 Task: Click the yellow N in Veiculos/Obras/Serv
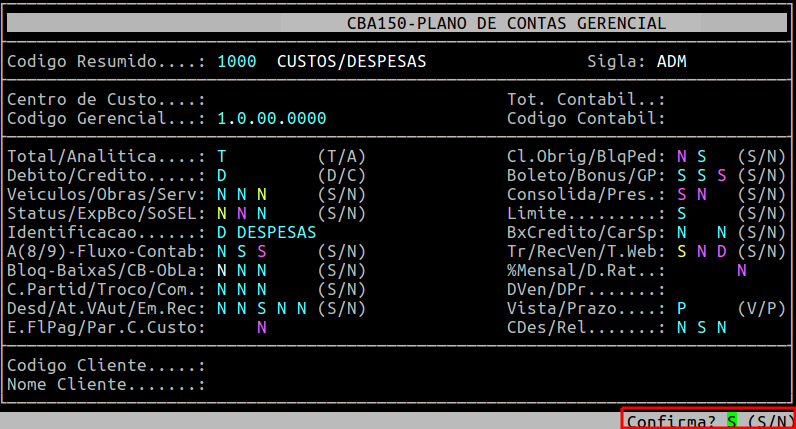click(x=261, y=194)
